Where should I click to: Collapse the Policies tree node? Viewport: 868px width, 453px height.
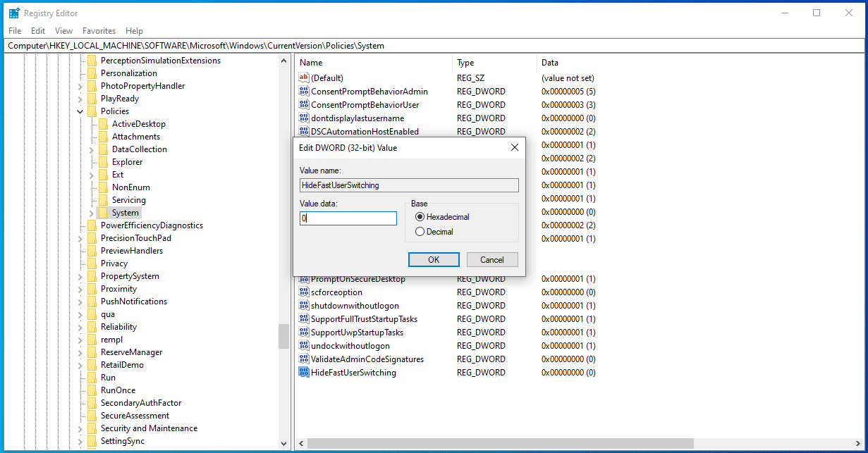80,111
